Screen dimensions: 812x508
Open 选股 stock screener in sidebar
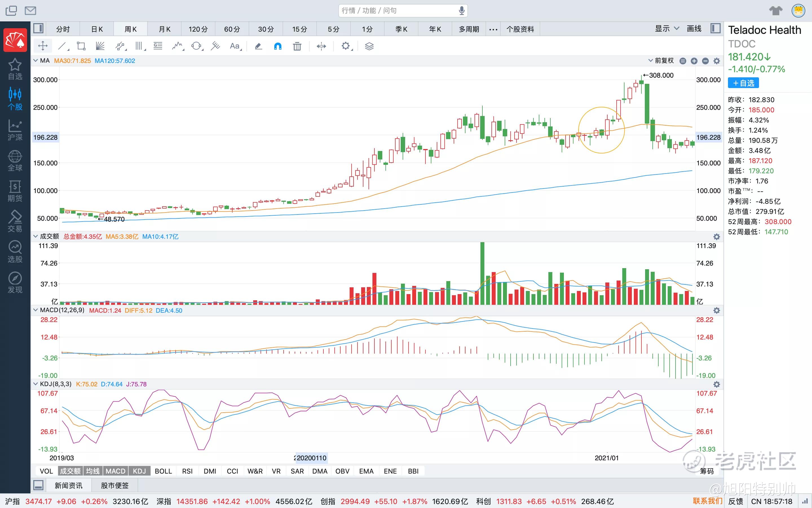click(15, 252)
